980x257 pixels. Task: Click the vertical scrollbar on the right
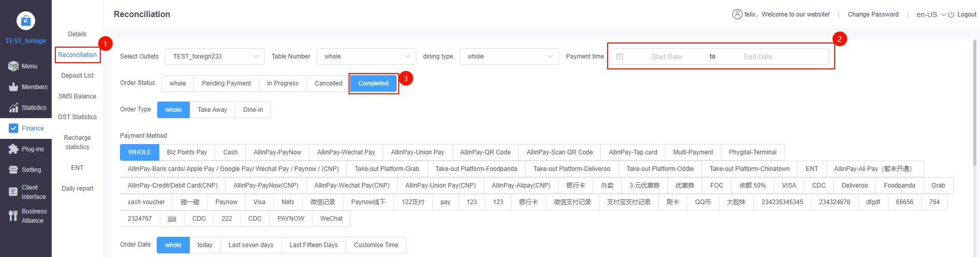(x=976, y=104)
